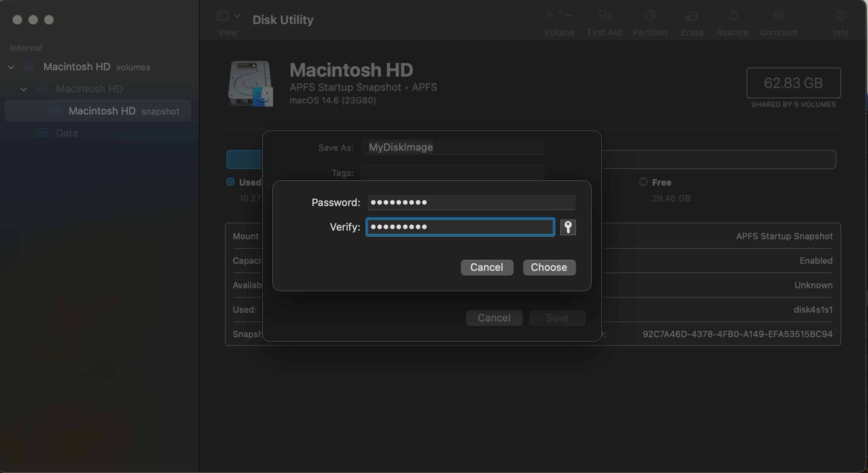Click the Unknown connection value
The height and width of the screenshot is (473, 868).
tap(814, 285)
